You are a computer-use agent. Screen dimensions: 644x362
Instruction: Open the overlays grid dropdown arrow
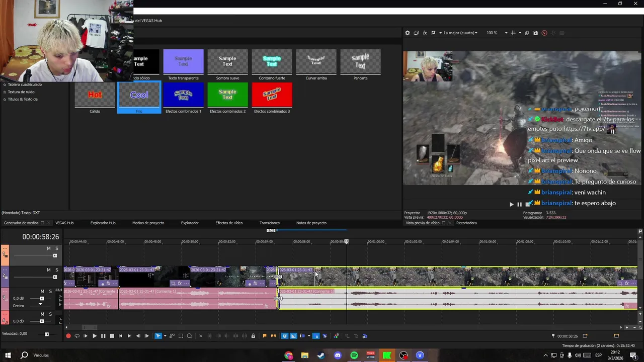pyautogui.click(x=520, y=33)
